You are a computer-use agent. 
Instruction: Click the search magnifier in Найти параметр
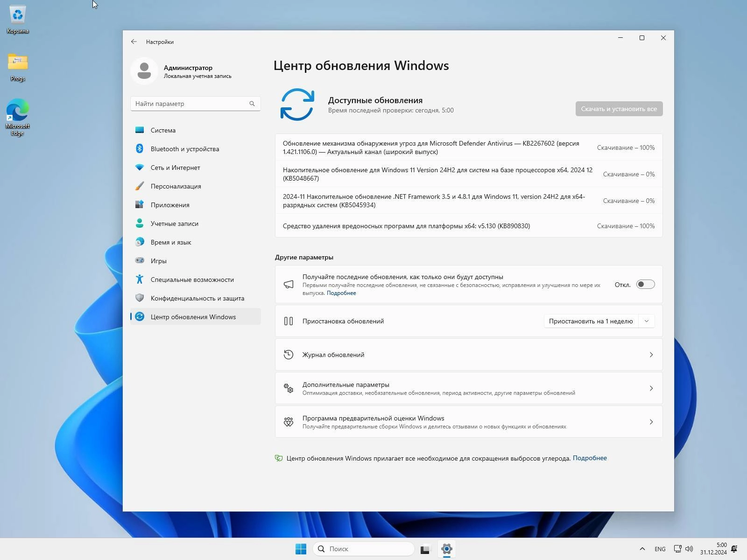click(252, 104)
